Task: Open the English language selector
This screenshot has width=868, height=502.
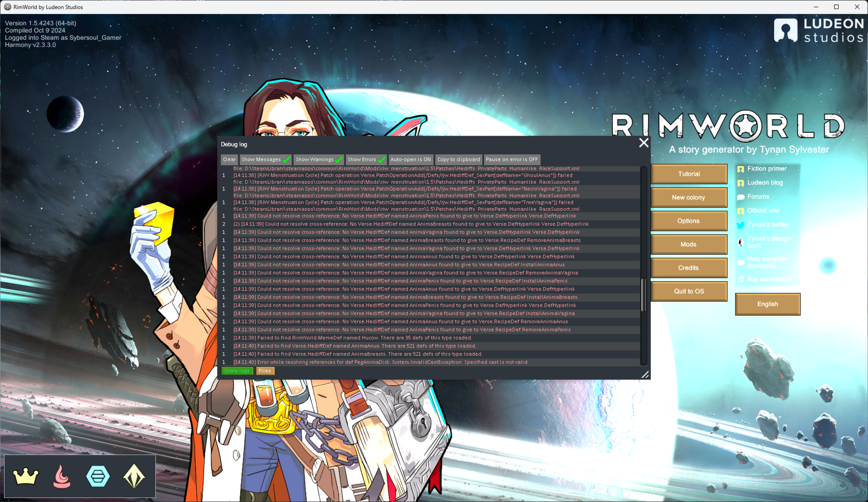Action: click(768, 304)
